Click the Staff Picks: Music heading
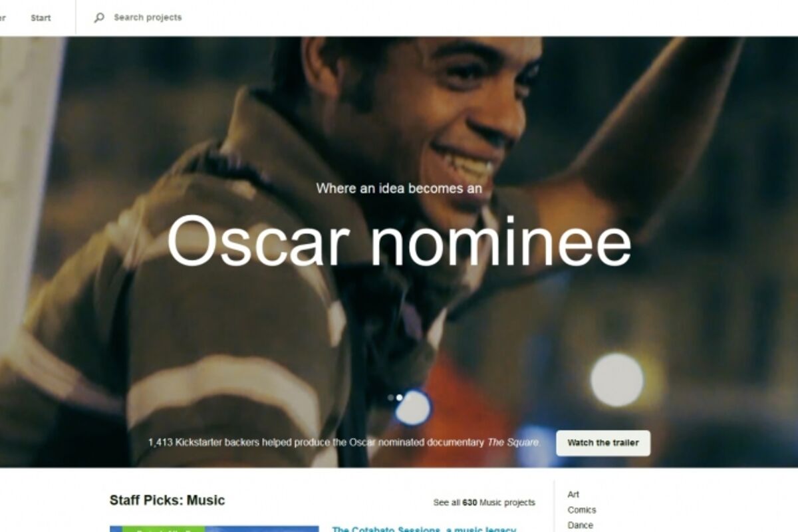798x532 pixels. [168, 501]
